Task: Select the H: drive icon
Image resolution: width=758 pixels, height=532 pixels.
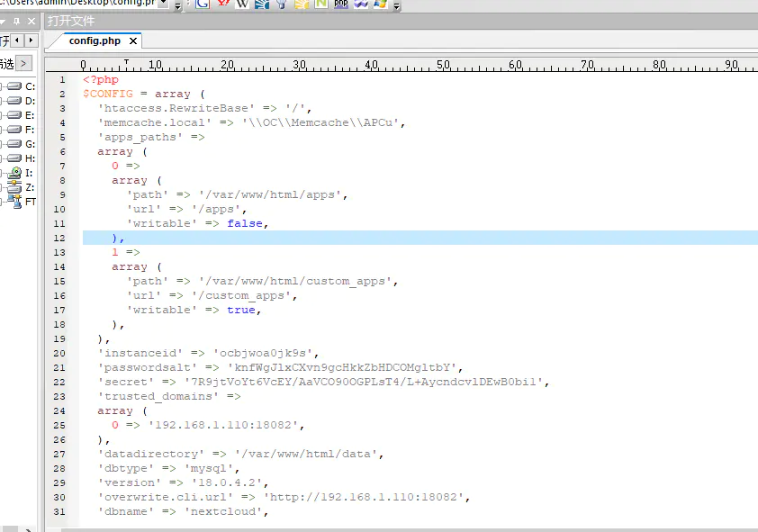Action: point(14,158)
